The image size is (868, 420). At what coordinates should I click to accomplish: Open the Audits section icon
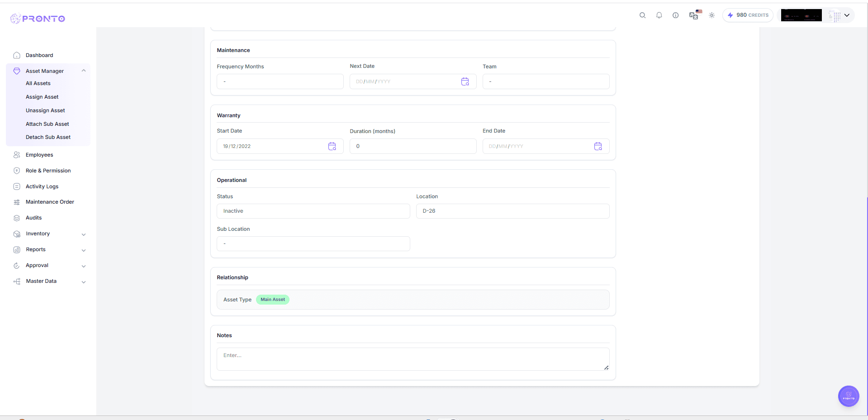coord(17,218)
